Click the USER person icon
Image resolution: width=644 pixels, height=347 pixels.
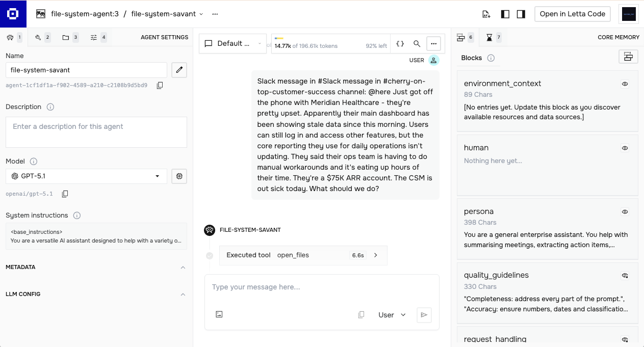433,60
